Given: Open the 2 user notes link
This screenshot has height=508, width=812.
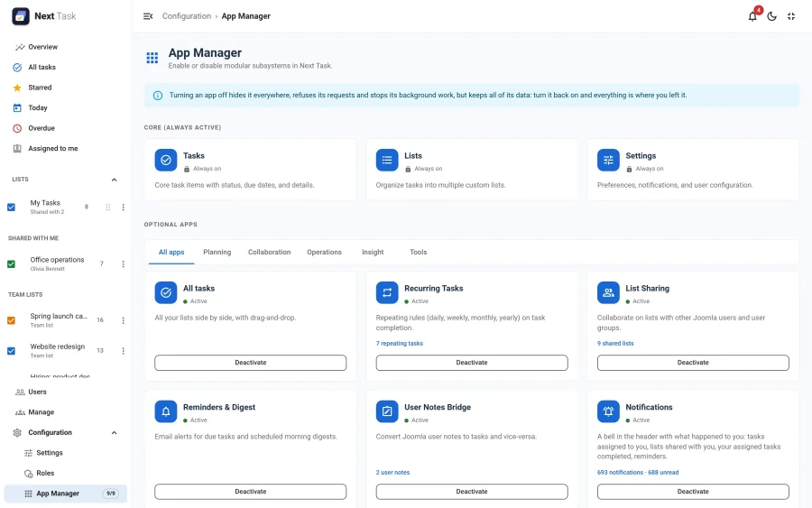Looking at the screenshot, I should 392,472.
